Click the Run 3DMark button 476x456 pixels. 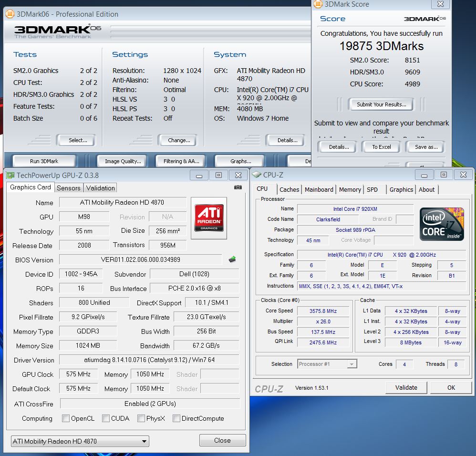click(44, 161)
